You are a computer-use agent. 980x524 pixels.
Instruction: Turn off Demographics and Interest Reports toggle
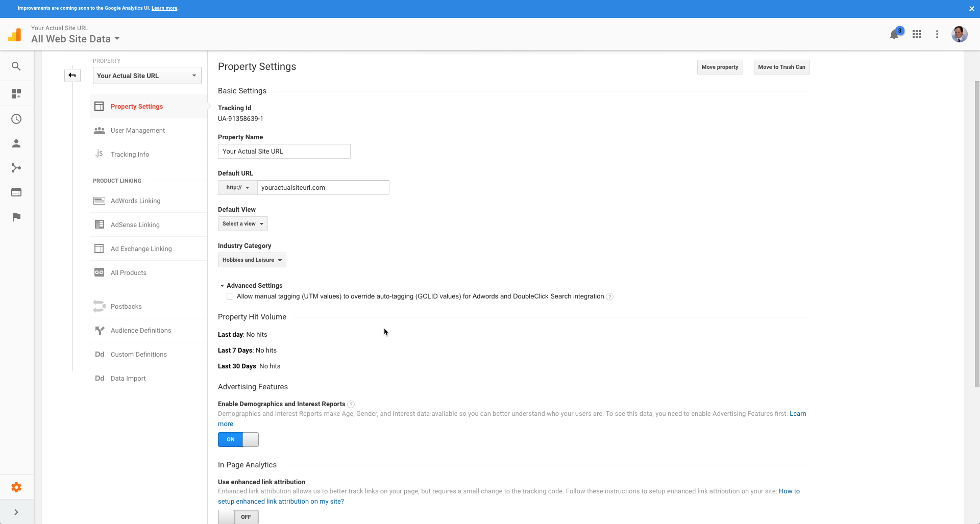238,439
